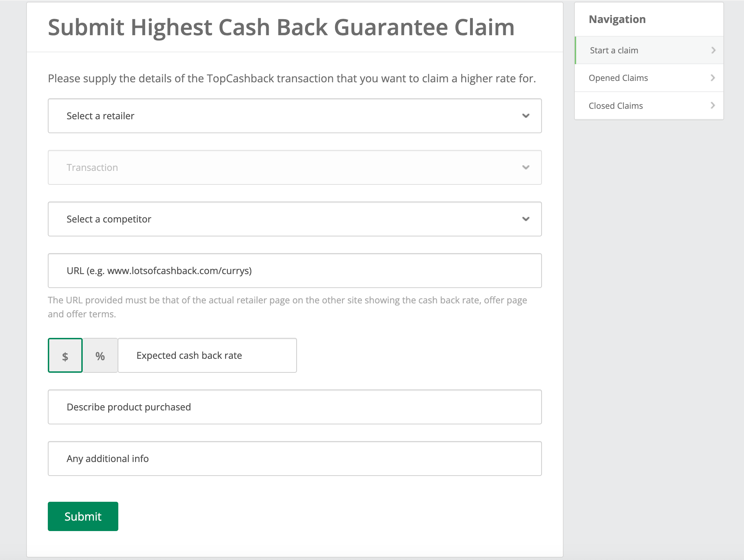Image resolution: width=744 pixels, height=560 pixels.
Task: Click the competitor URL field
Action: (x=295, y=271)
